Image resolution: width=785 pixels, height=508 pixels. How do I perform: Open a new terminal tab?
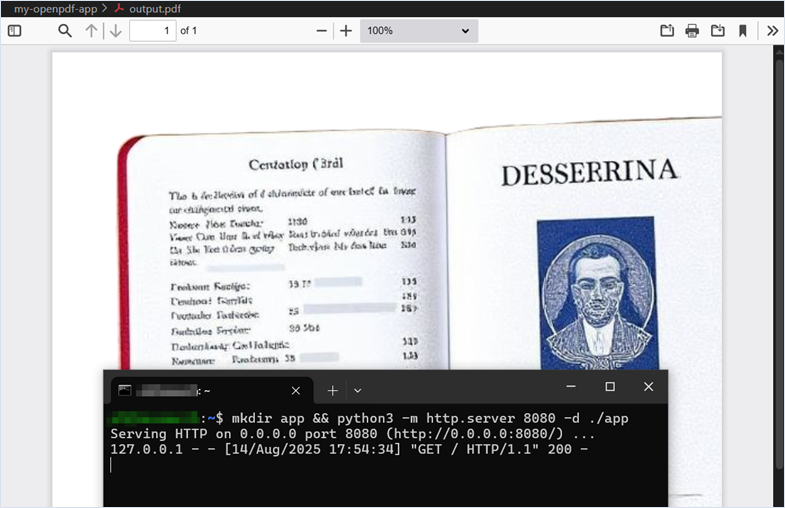coord(333,390)
